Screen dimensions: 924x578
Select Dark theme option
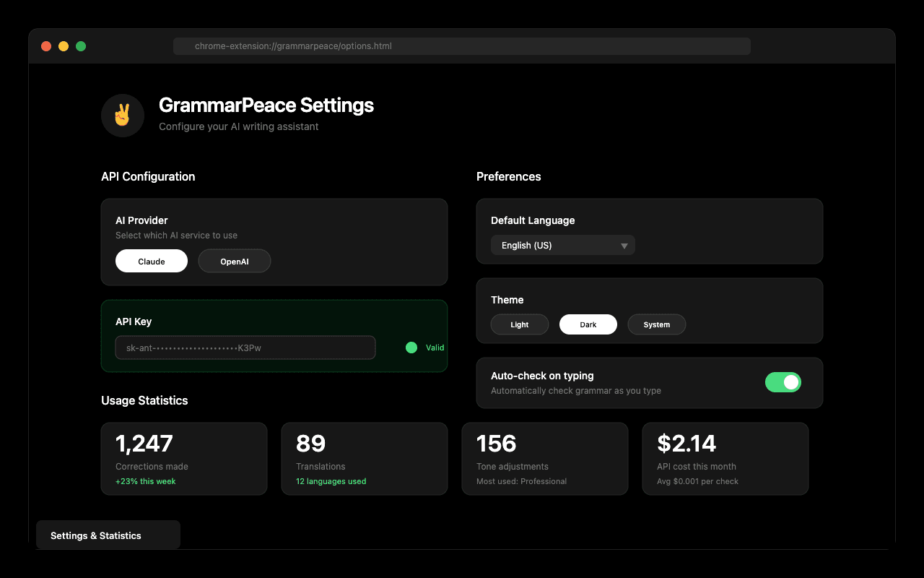click(588, 324)
